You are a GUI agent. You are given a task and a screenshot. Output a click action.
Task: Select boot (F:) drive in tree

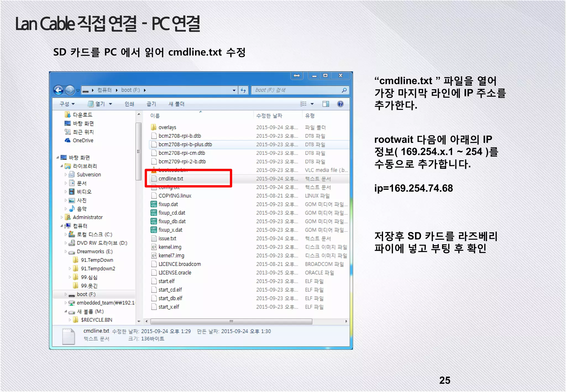86,294
